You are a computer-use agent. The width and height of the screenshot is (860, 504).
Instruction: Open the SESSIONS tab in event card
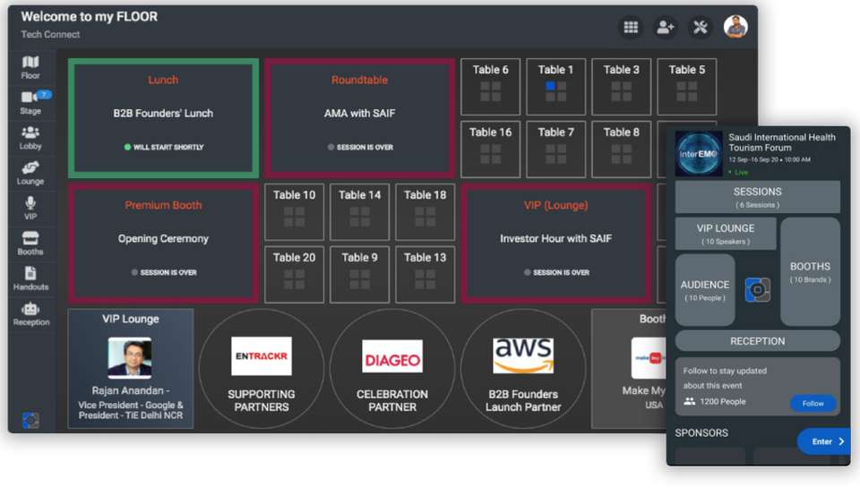(757, 197)
